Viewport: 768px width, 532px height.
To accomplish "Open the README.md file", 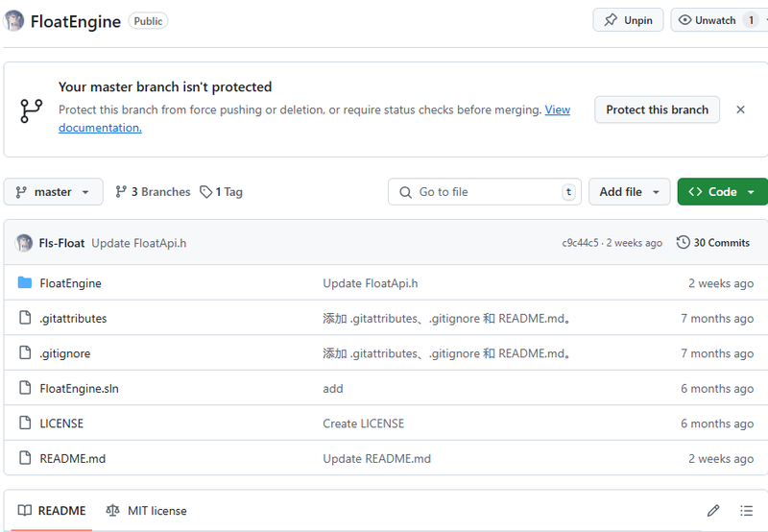I will tap(73, 458).
